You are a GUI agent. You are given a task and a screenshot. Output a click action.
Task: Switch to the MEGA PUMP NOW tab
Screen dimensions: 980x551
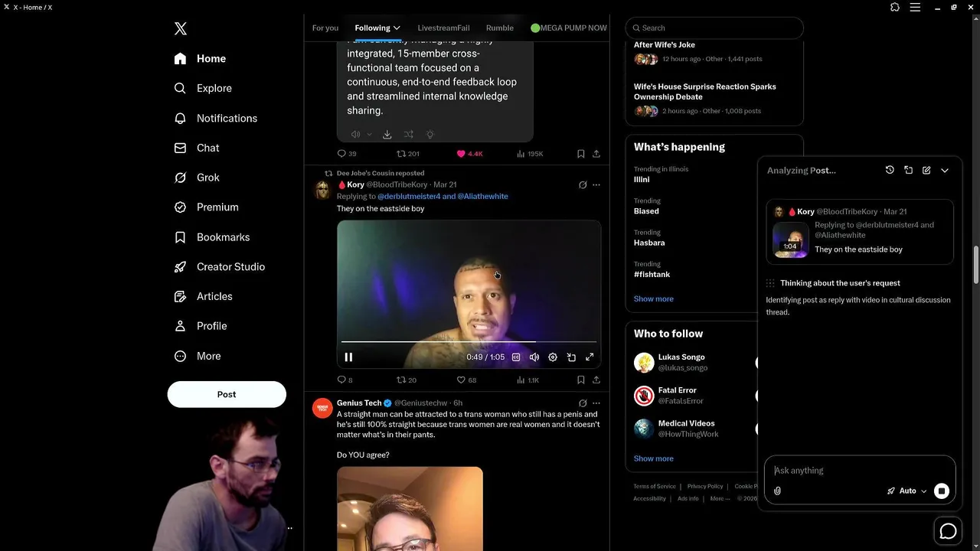(x=569, y=28)
